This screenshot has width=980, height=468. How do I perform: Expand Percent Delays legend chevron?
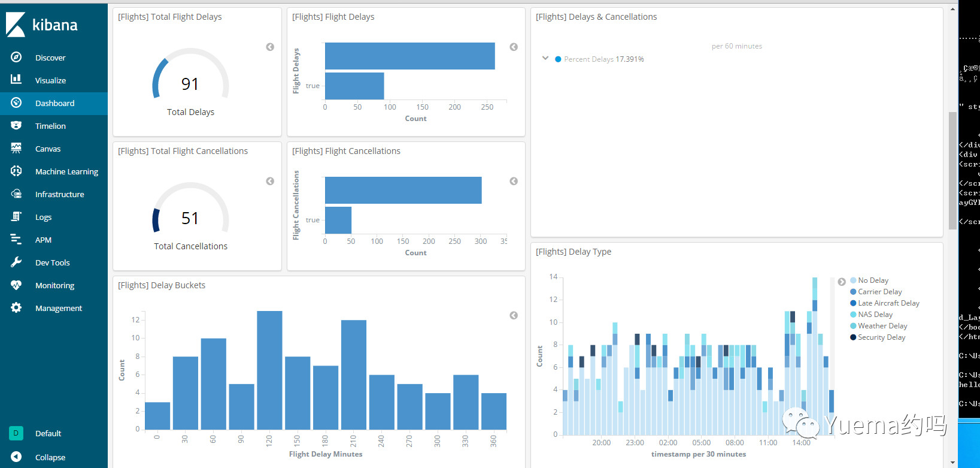[545, 58]
